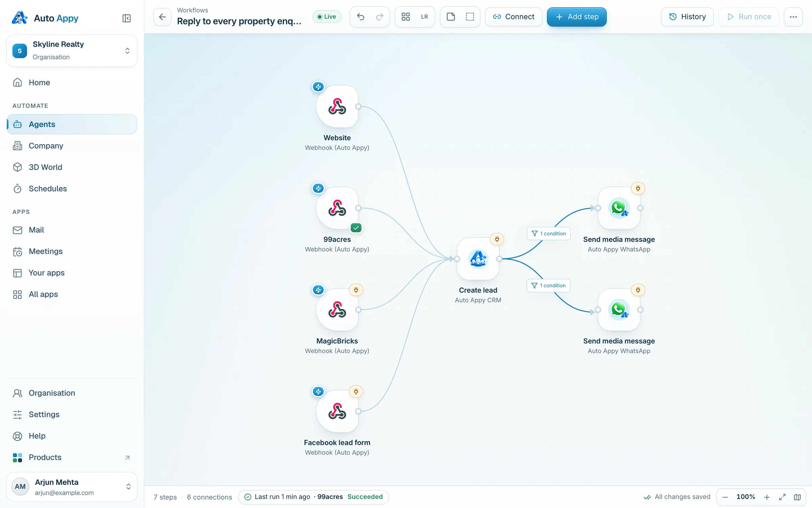
Task: Open Products external link in sidebar
Action: 72,457
